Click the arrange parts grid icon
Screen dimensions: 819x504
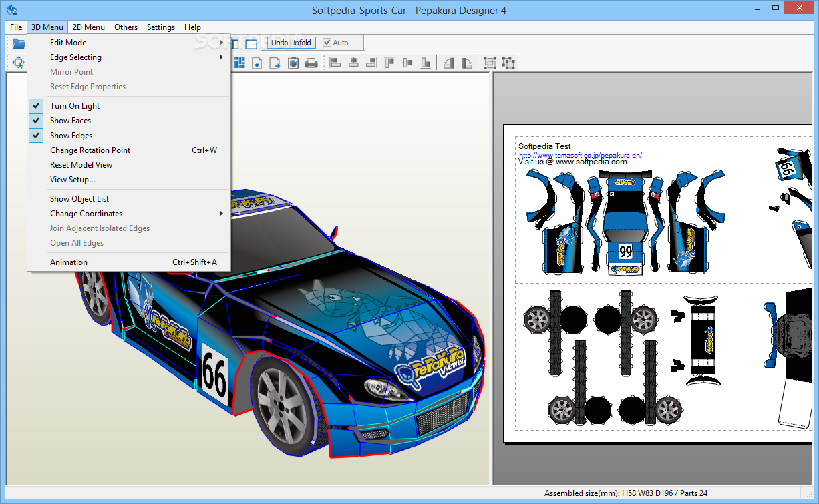point(238,63)
